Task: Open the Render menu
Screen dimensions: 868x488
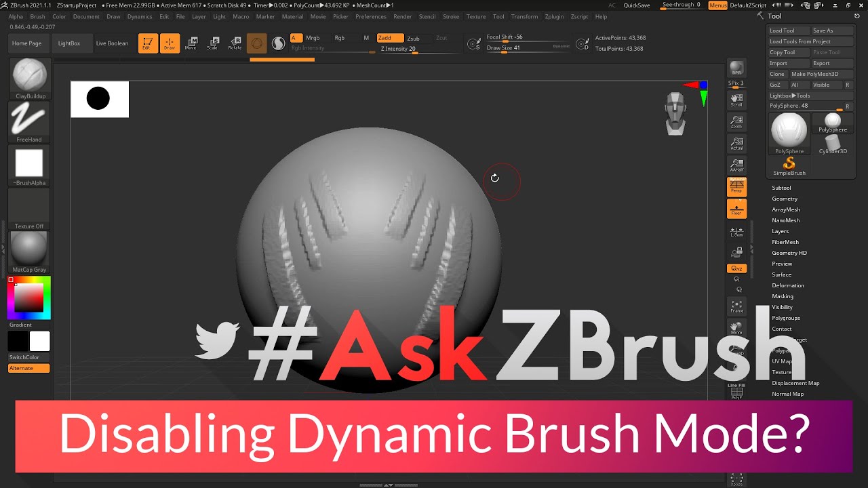Action: pyautogui.click(x=403, y=16)
